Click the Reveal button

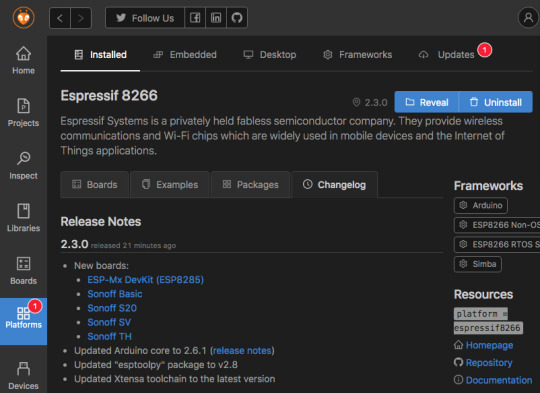[427, 102]
